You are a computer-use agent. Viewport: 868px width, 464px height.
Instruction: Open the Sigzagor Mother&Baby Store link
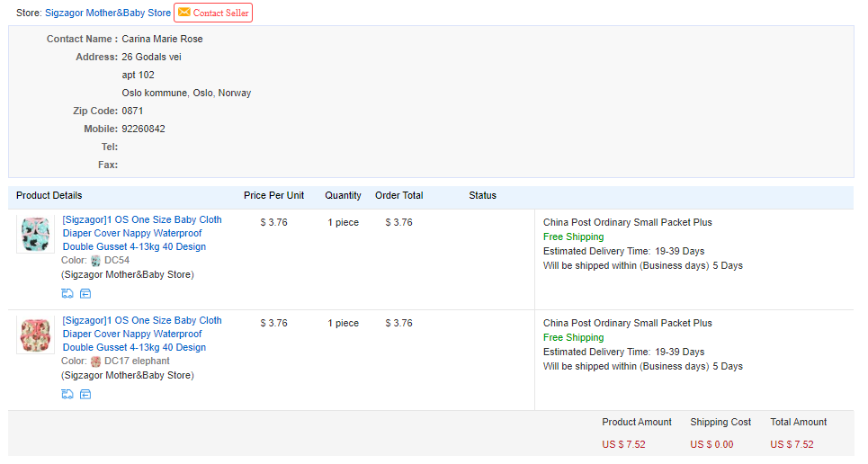point(108,13)
